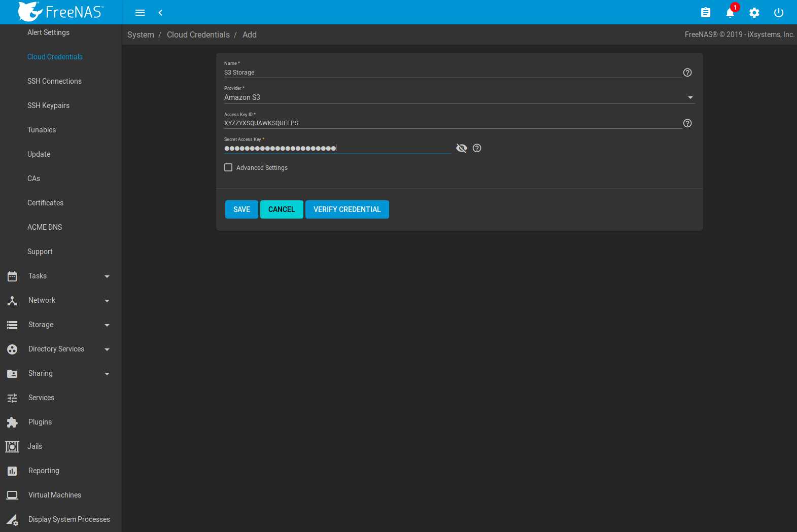This screenshot has width=797, height=532.
Task: Click the Network icon in sidebar
Action: 12,300
